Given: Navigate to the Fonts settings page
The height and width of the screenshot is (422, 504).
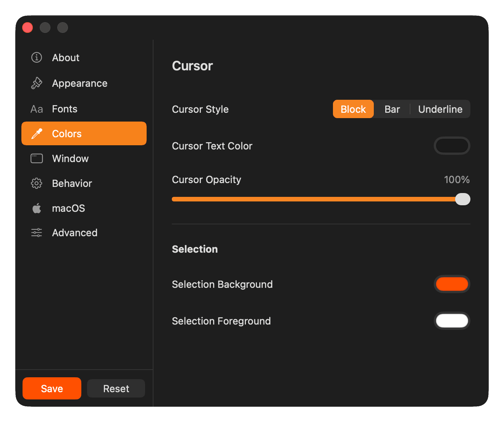Looking at the screenshot, I should coord(64,109).
